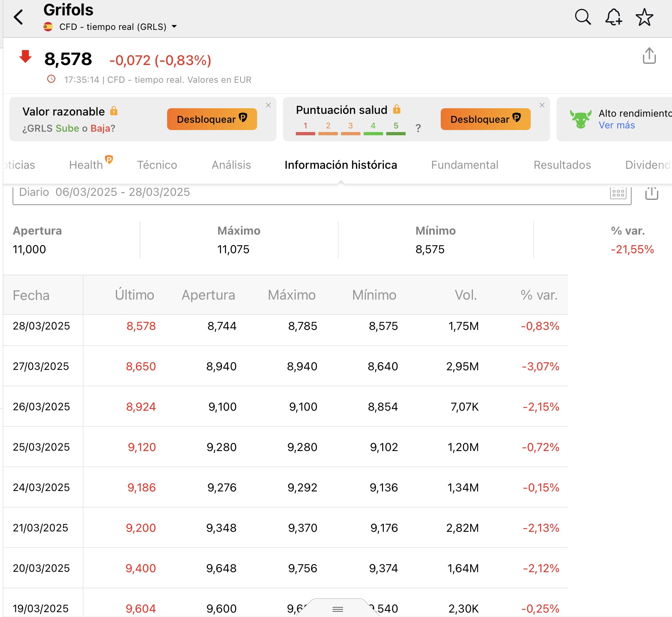Click Desbloquear in Valor razonable card
The width and height of the screenshot is (672, 617).
pos(212,119)
